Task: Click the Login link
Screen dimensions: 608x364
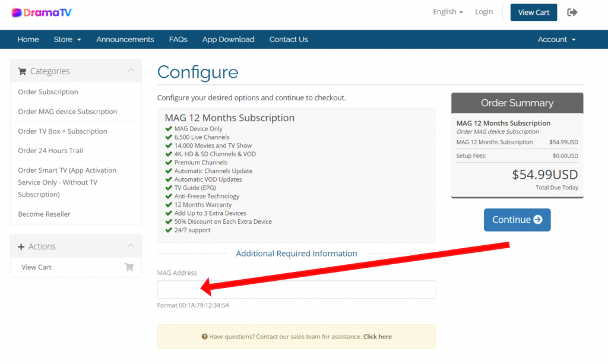Action: point(484,12)
